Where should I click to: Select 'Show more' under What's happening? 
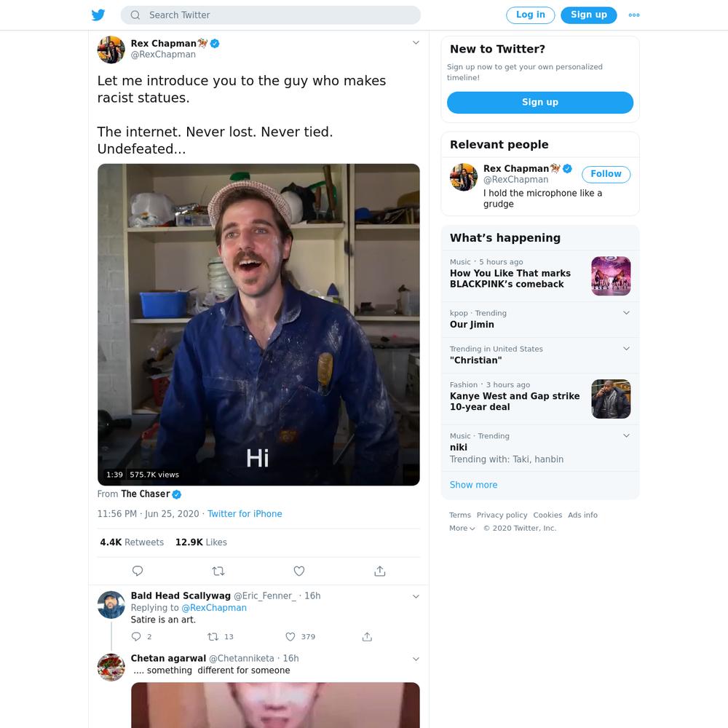[x=473, y=485]
